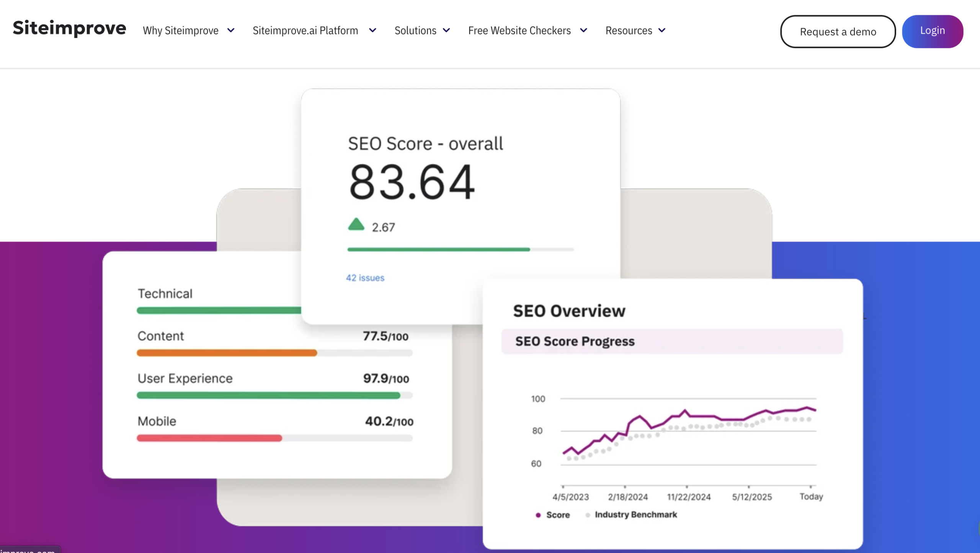This screenshot has height=553, width=980.
Task: Click the Mobile 40.2/100 value
Action: 389,421
